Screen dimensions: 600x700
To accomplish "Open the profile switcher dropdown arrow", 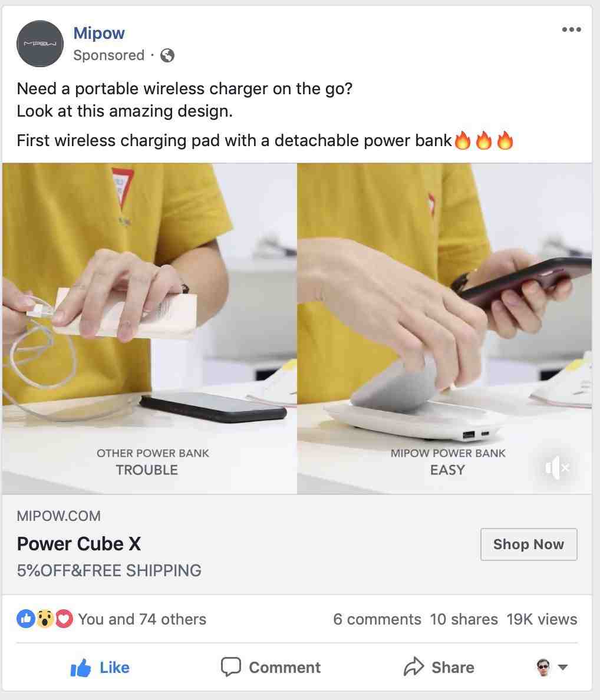I will click(x=563, y=668).
